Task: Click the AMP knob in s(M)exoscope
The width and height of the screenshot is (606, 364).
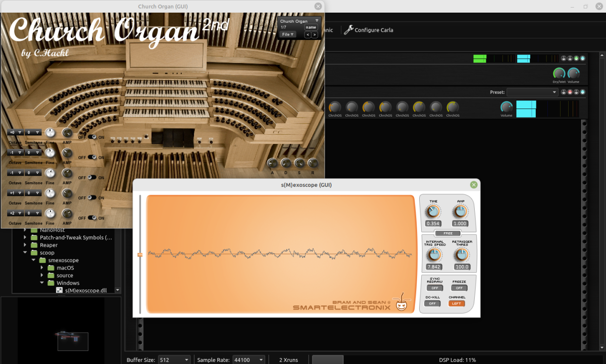Action: click(x=461, y=212)
